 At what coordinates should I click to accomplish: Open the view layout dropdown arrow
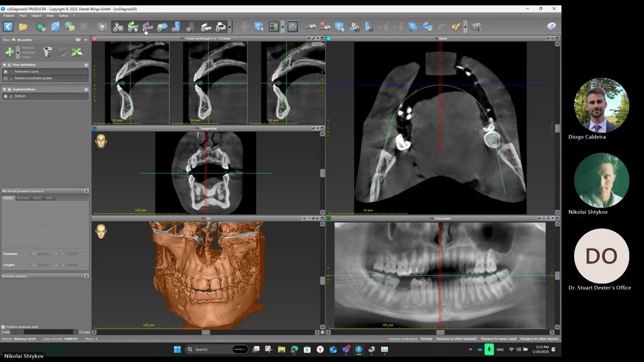(282, 27)
